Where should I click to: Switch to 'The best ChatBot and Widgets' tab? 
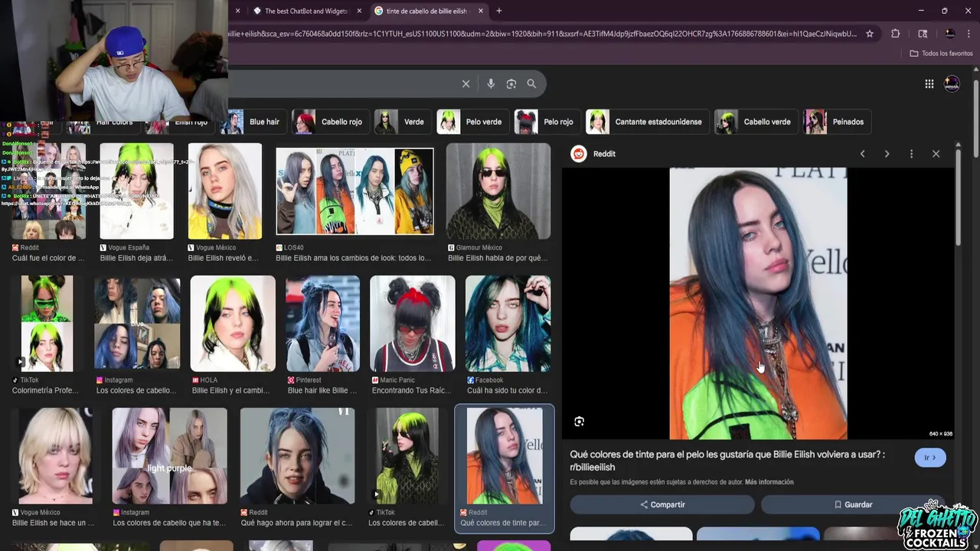tap(305, 11)
